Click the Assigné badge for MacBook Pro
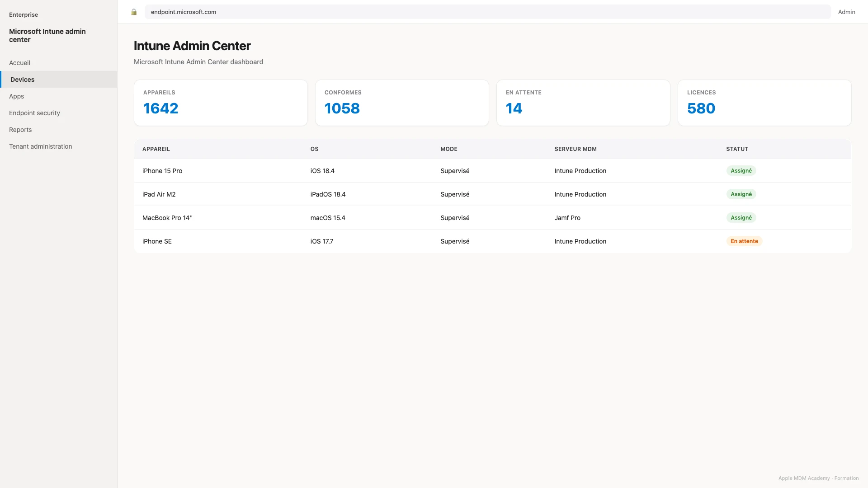This screenshot has width=868, height=488. click(x=741, y=218)
